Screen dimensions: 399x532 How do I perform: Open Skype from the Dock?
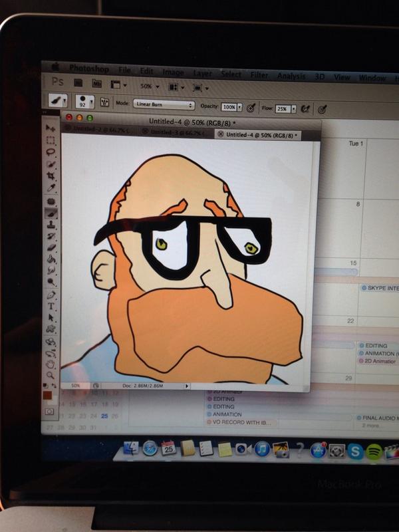(355, 452)
